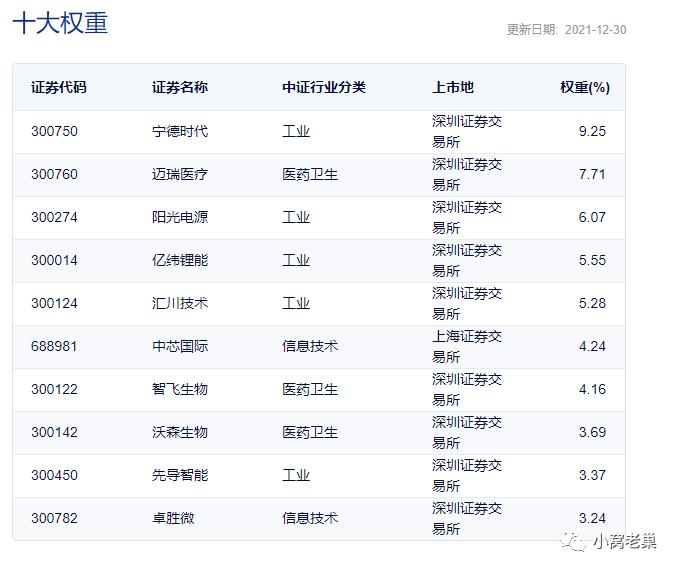The width and height of the screenshot is (678, 571).
Task: Click 医药卫生 in the 沃森生物 row
Action: pyautogui.click(x=310, y=432)
